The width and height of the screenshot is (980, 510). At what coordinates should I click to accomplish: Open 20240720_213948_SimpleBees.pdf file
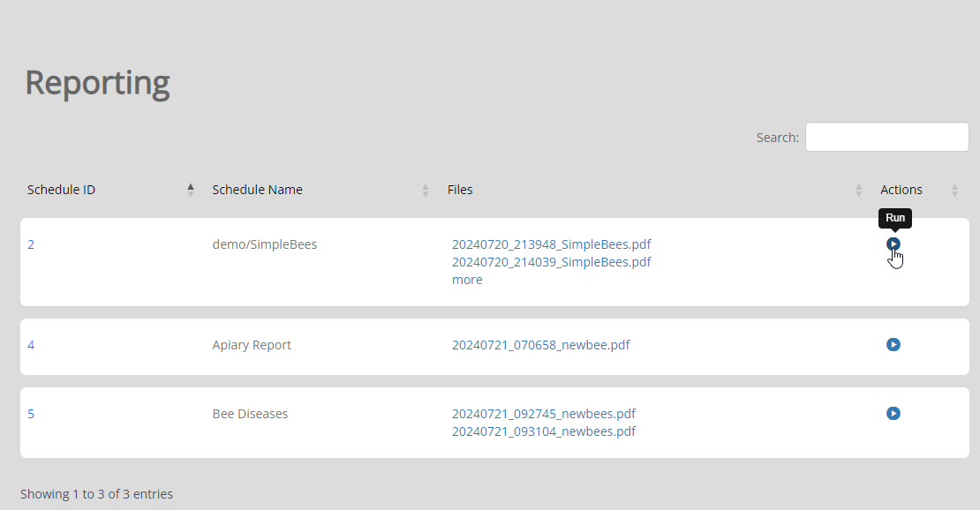(551, 244)
